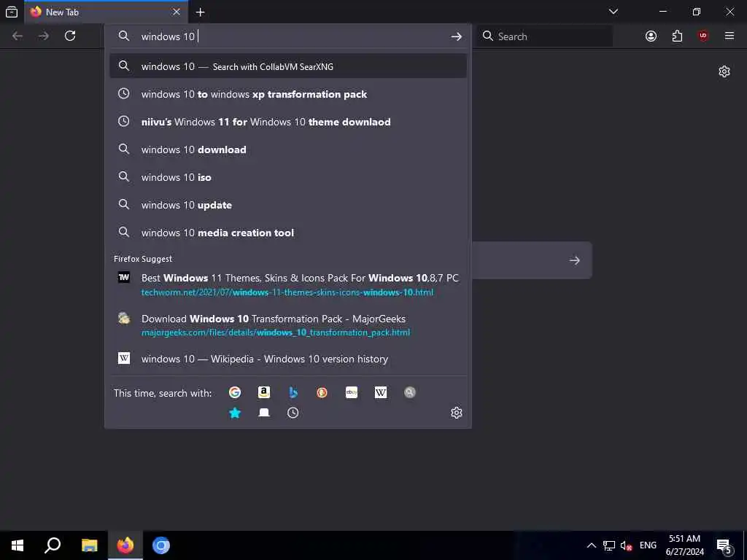
Task: Open the Extensions puzzle icon
Action: 677,36
